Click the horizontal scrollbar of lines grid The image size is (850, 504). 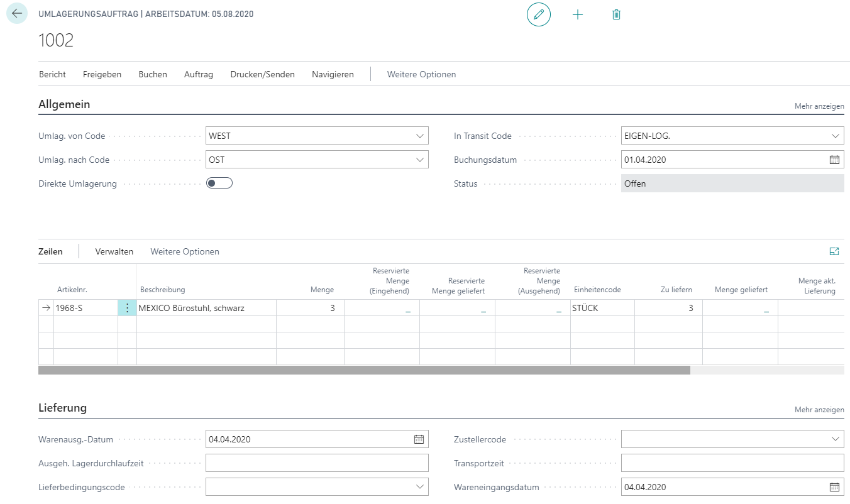click(x=364, y=370)
